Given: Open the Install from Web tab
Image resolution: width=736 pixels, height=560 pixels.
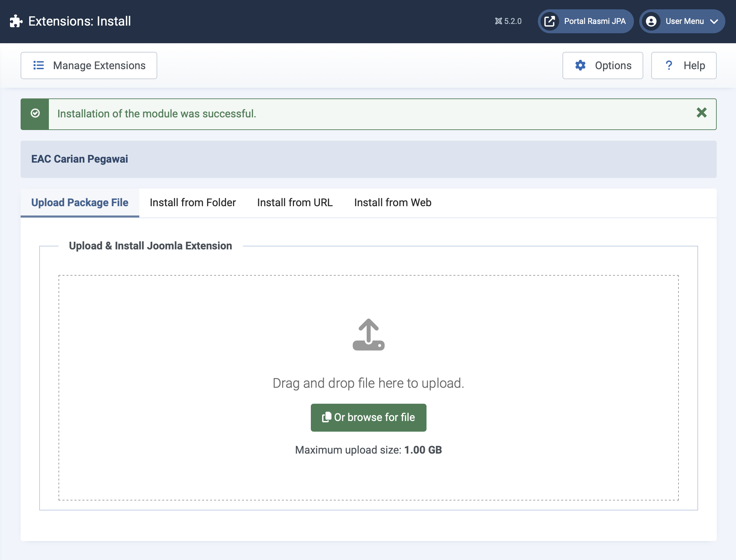Looking at the screenshot, I should click(x=393, y=203).
